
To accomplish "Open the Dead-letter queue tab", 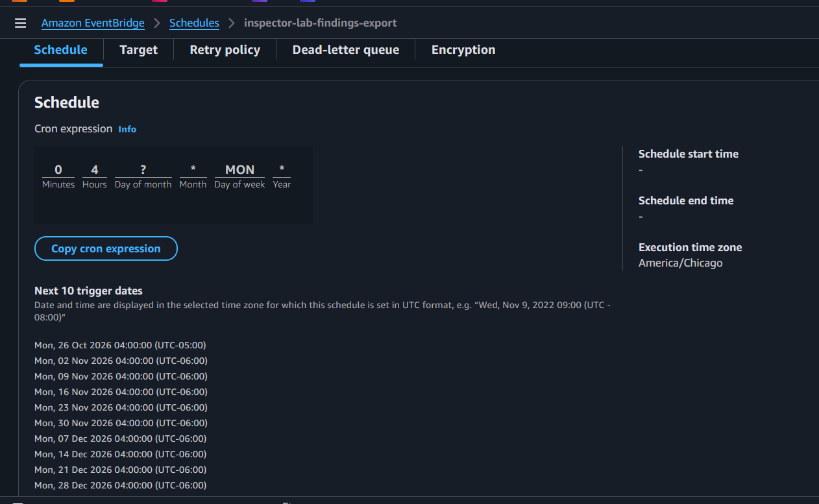I will 346,50.
